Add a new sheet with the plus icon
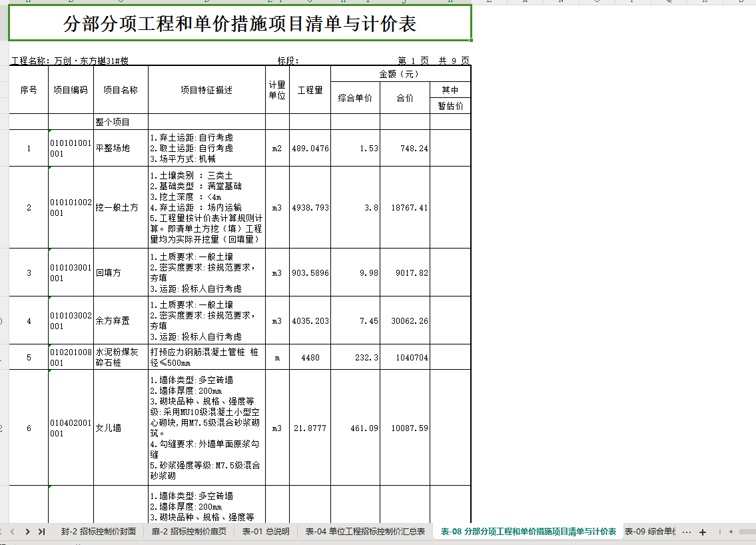 (x=703, y=532)
